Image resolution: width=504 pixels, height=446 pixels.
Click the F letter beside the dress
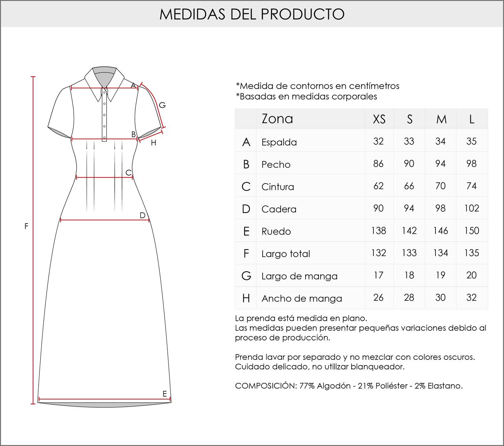click(x=26, y=226)
